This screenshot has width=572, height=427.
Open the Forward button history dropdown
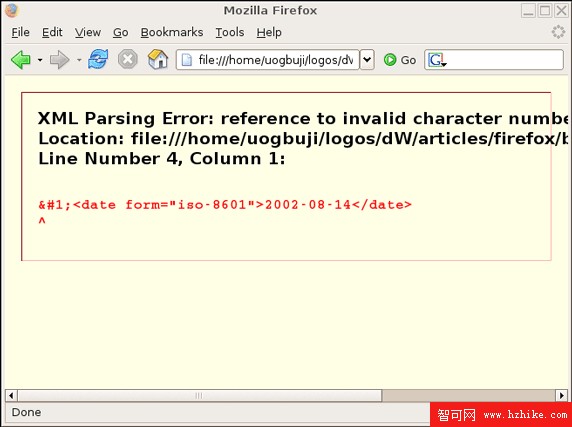(x=79, y=60)
